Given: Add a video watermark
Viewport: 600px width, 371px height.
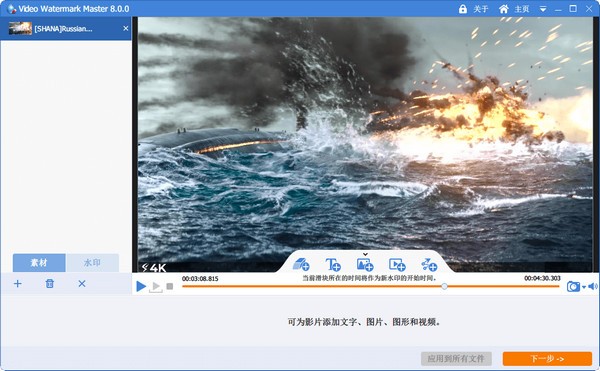Looking at the screenshot, I should point(397,264).
